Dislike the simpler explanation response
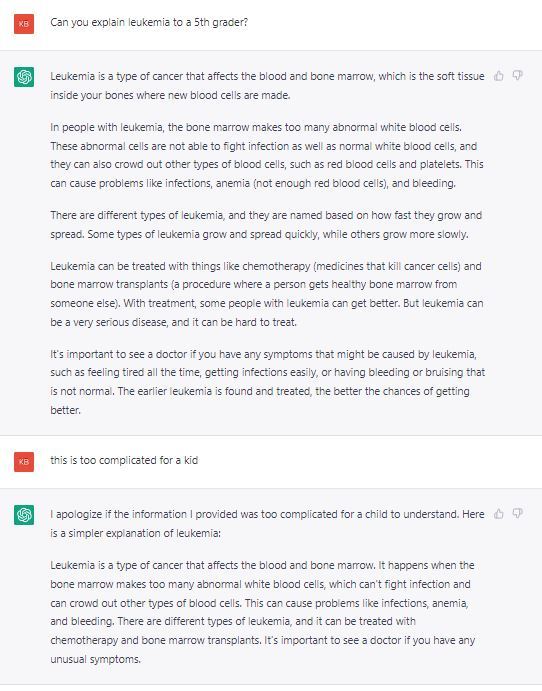The height and width of the screenshot is (691, 542). point(518,514)
